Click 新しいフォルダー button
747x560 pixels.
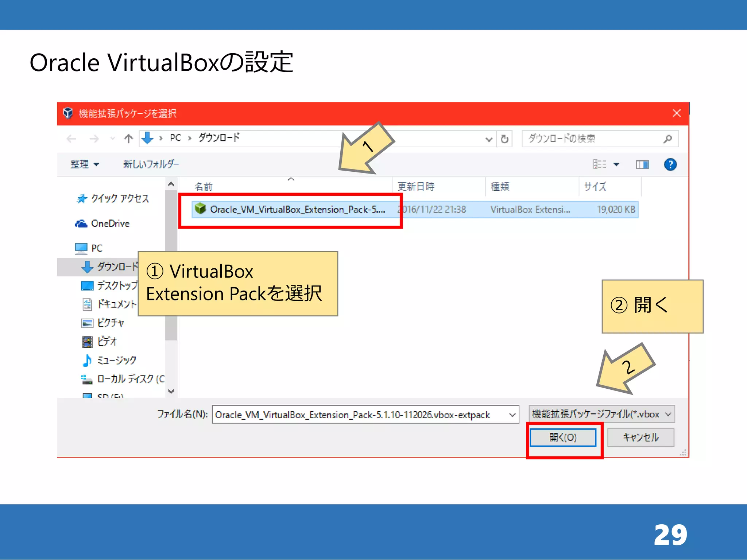(151, 164)
